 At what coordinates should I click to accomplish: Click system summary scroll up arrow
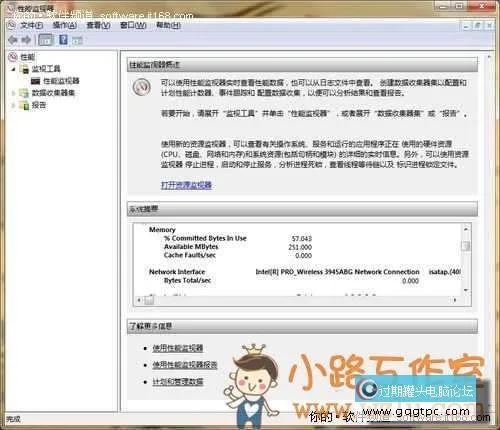(466, 229)
